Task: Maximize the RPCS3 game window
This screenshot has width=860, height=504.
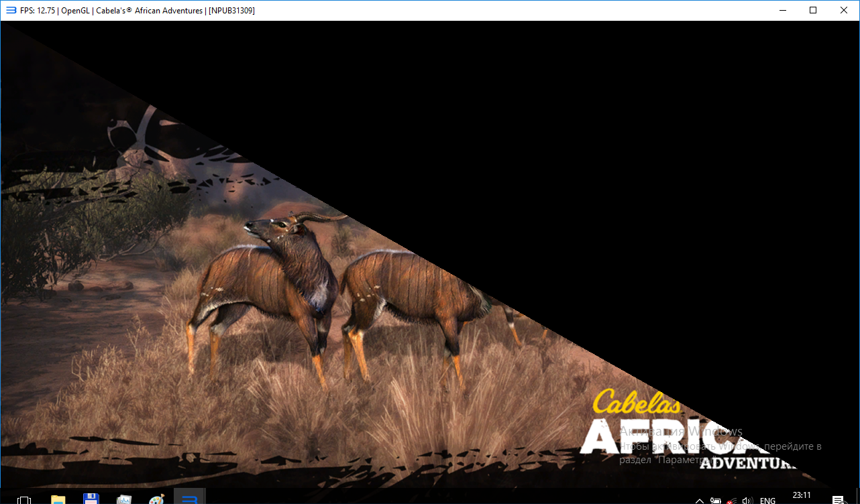Action: 813,10
